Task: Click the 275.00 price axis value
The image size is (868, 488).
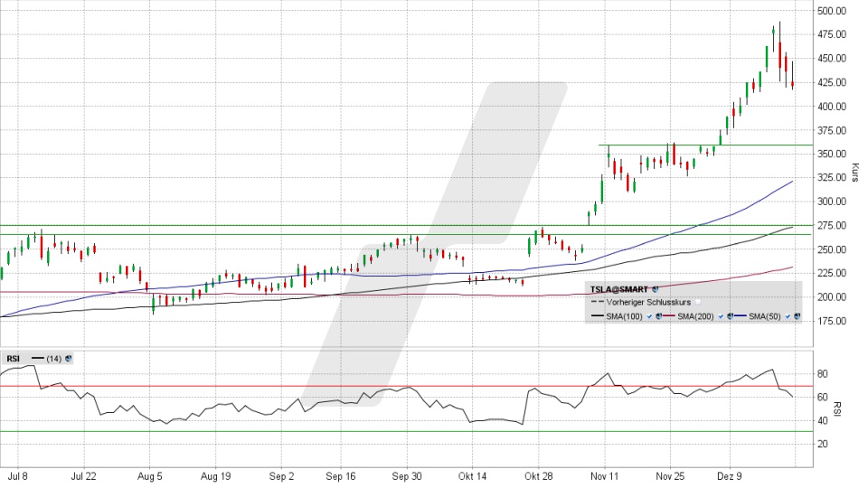Action: tap(832, 225)
